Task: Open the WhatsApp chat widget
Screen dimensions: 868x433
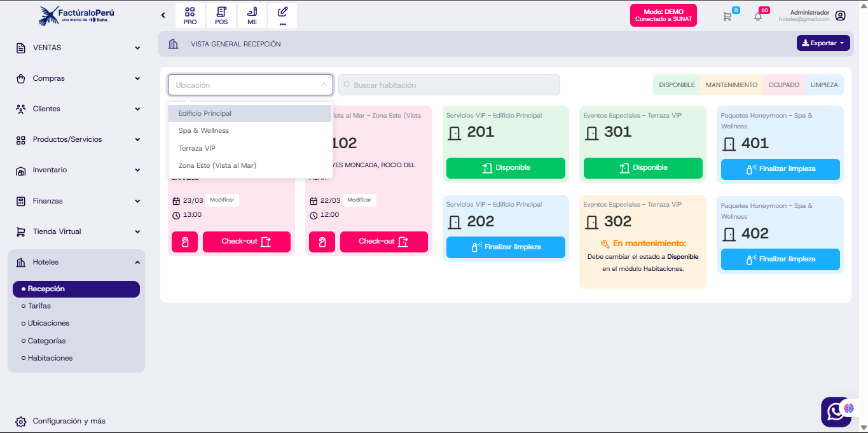Action: point(834,412)
